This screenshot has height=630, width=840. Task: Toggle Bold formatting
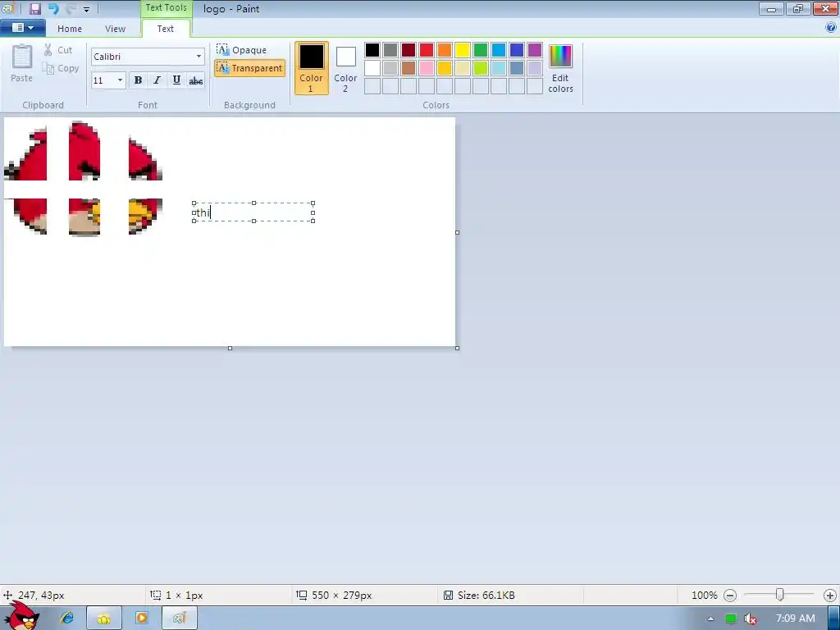tap(138, 80)
